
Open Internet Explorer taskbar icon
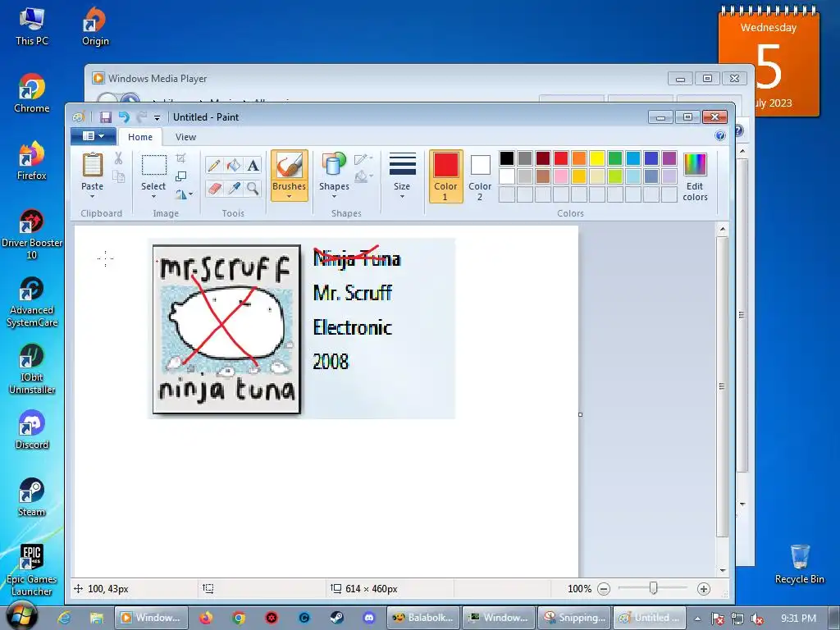(x=64, y=618)
